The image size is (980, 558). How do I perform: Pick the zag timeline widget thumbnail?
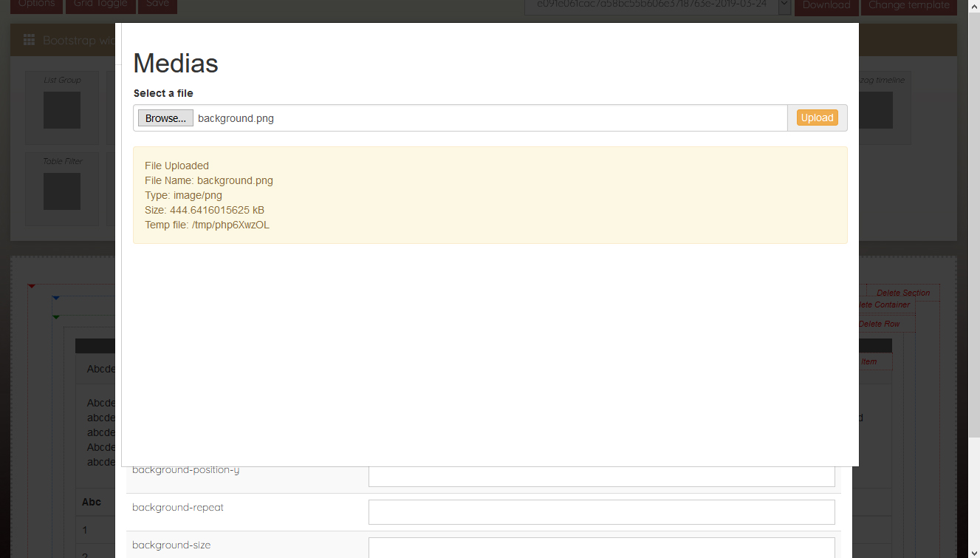click(x=877, y=110)
